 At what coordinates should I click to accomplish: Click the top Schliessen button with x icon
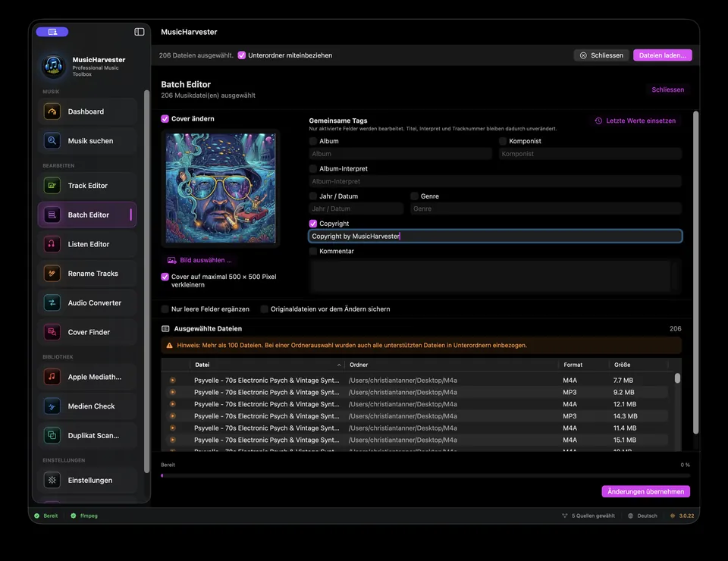601,55
